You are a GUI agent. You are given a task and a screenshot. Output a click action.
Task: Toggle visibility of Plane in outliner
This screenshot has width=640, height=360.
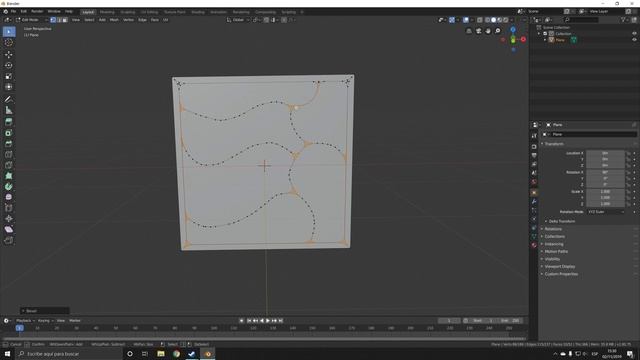point(634,40)
